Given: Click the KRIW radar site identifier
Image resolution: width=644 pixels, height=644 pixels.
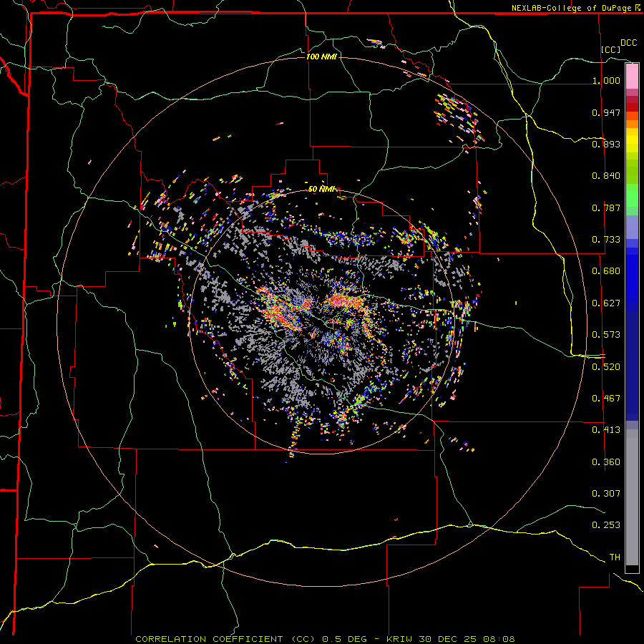Looking at the screenshot, I should tap(399, 639).
